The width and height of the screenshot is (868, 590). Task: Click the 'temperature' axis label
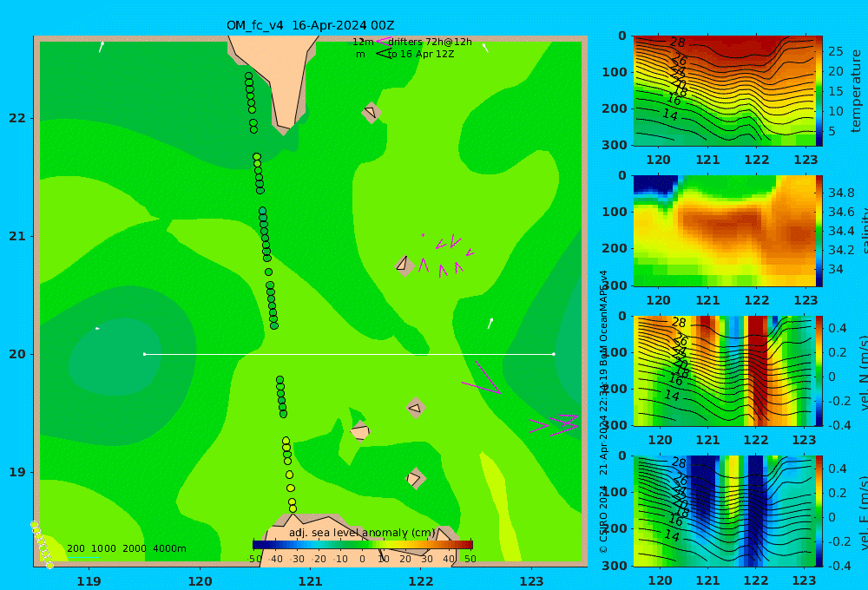click(x=856, y=91)
